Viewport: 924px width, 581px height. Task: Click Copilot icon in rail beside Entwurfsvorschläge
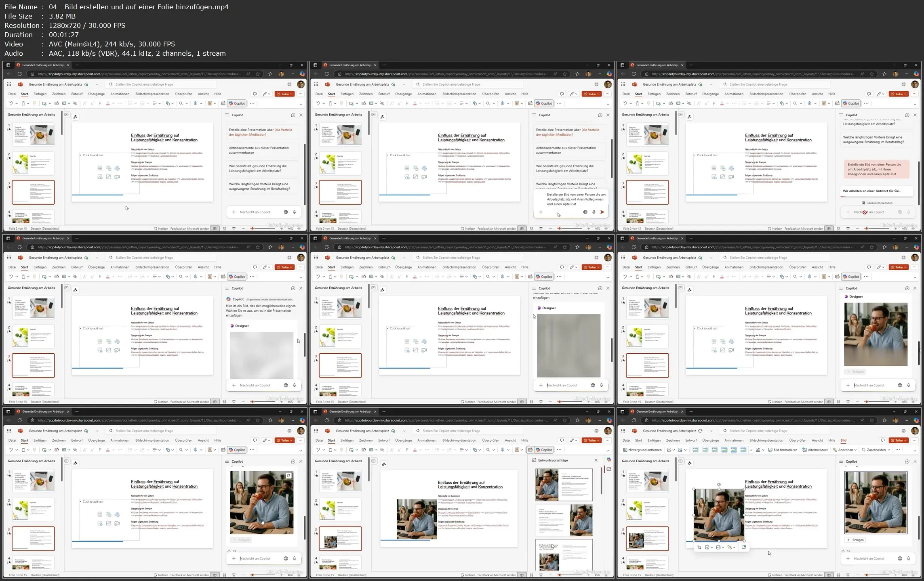[609, 459]
